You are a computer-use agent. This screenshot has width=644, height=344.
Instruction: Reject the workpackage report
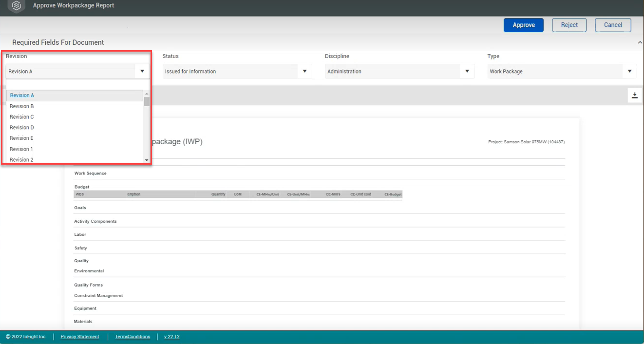pos(569,25)
